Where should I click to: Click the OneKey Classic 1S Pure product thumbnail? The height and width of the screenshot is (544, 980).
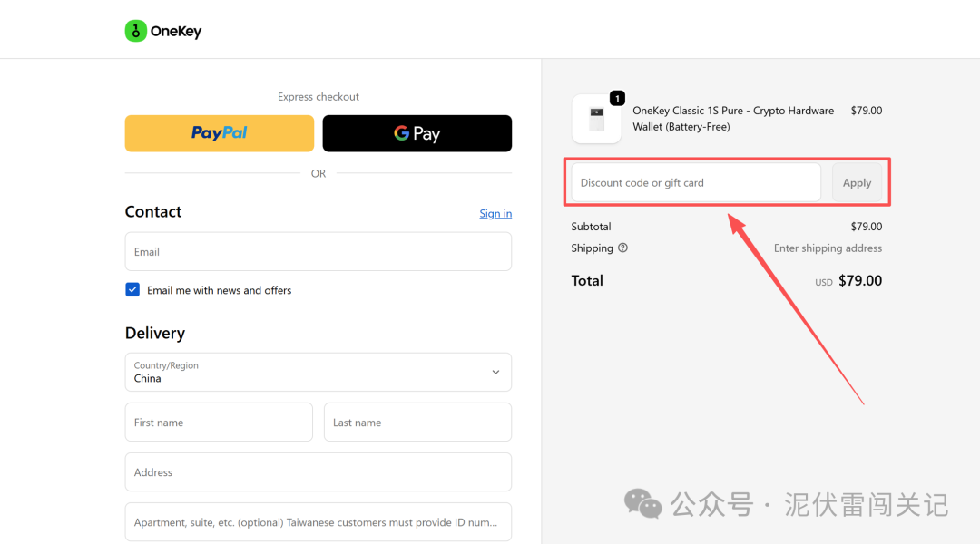[596, 119]
